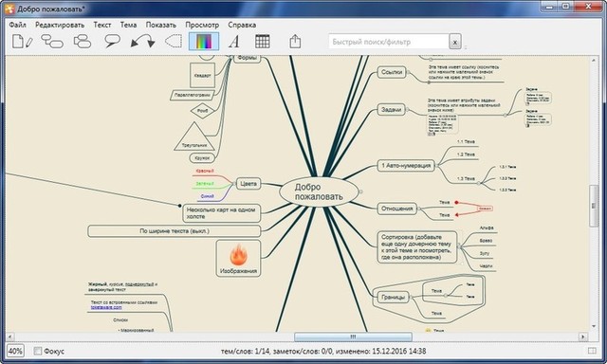This screenshot has height=364, width=607.
Task: Add a callout with the speech bubble icon
Action: click(x=112, y=42)
